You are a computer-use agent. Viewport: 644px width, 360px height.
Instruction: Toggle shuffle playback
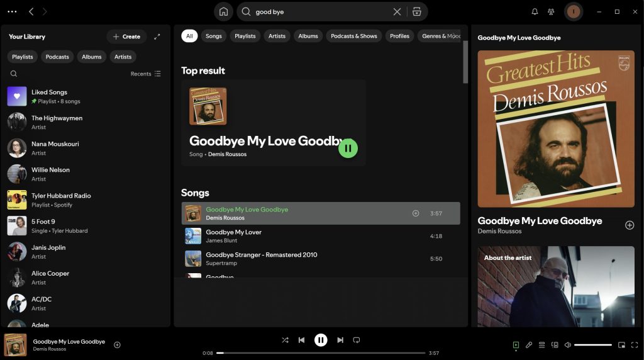pyautogui.click(x=285, y=340)
